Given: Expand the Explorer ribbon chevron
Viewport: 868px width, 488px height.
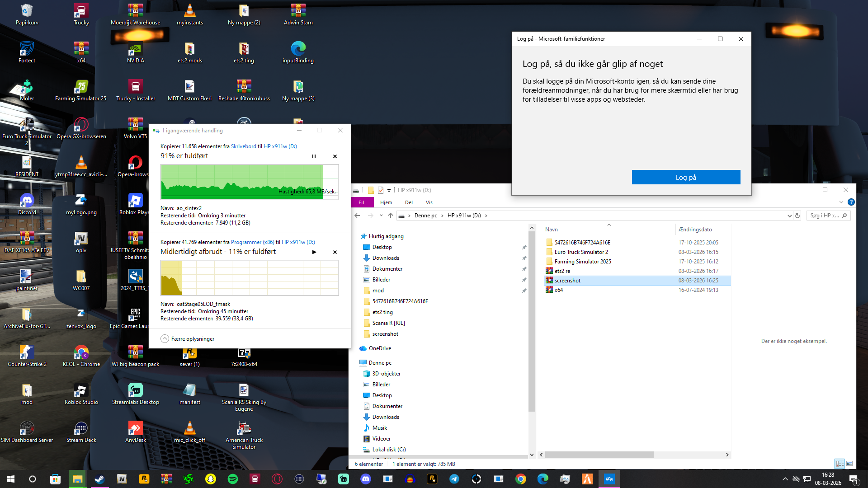Looking at the screenshot, I should (841, 202).
